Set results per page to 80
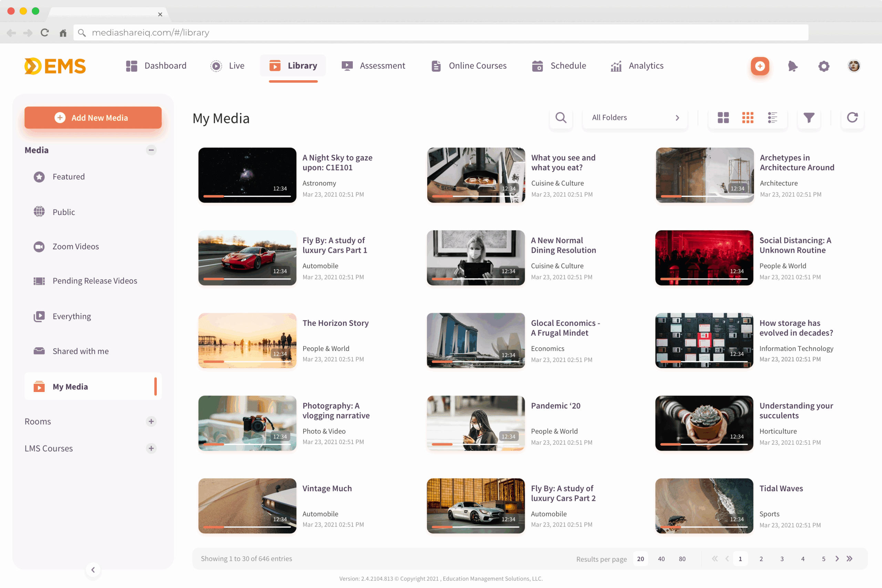The image size is (882, 588). (x=682, y=559)
